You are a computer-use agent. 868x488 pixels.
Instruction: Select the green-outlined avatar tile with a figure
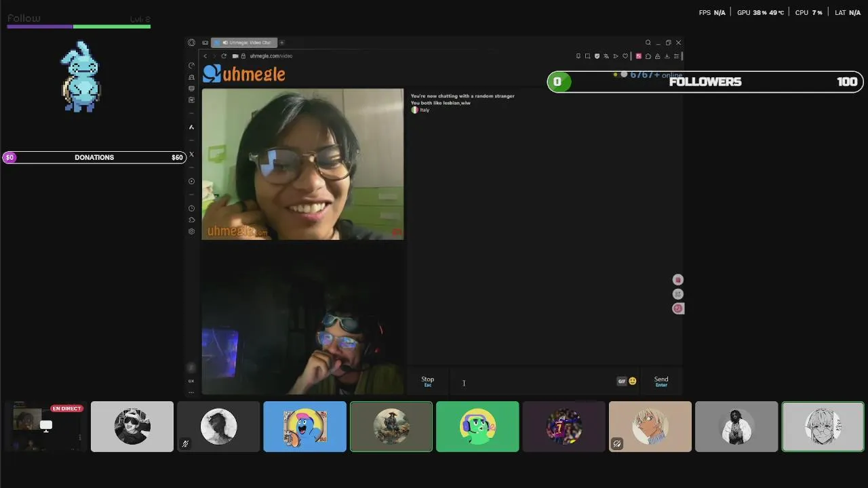[x=391, y=426]
